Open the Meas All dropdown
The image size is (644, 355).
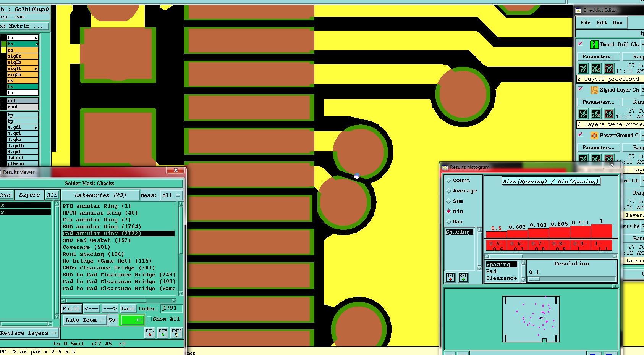[171, 195]
